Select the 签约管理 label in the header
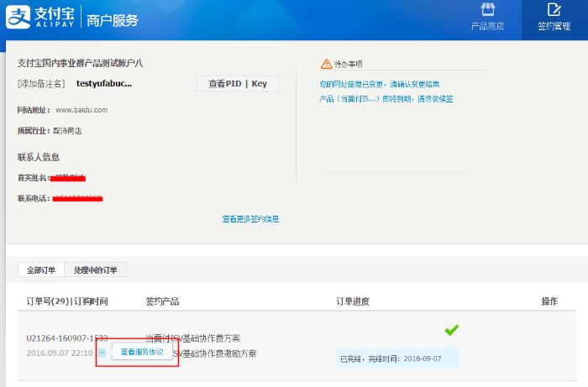Viewport: 588px width, 387px height. [x=554, y=26]
